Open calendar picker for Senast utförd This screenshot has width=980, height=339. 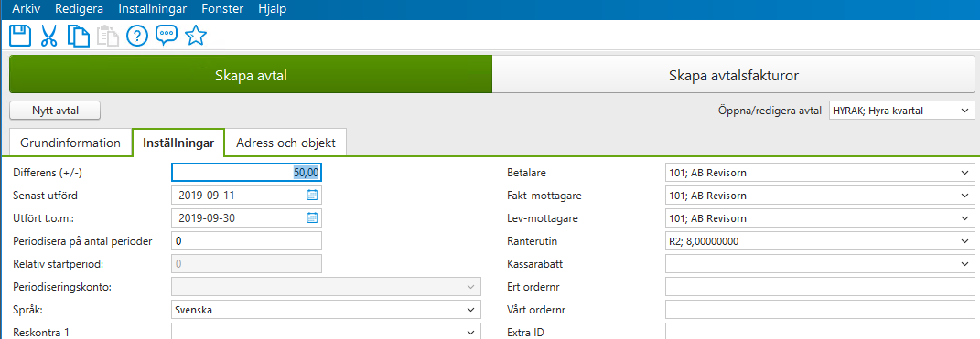tap(312, 195)
